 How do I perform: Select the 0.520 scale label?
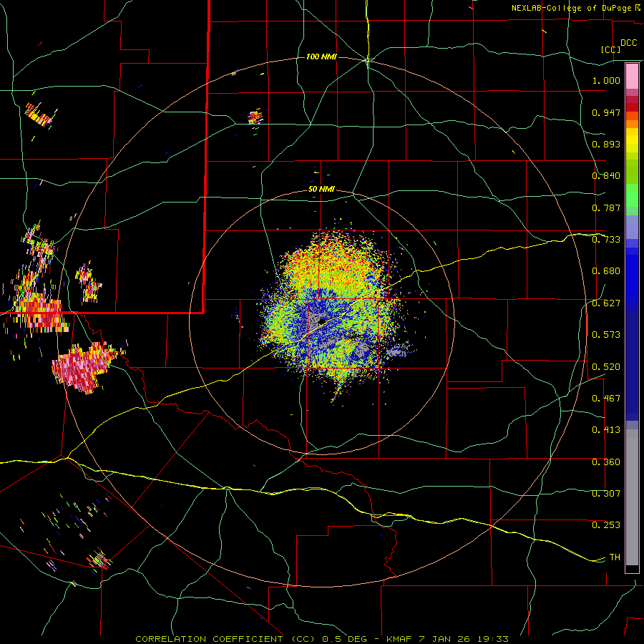pos(606,366)
